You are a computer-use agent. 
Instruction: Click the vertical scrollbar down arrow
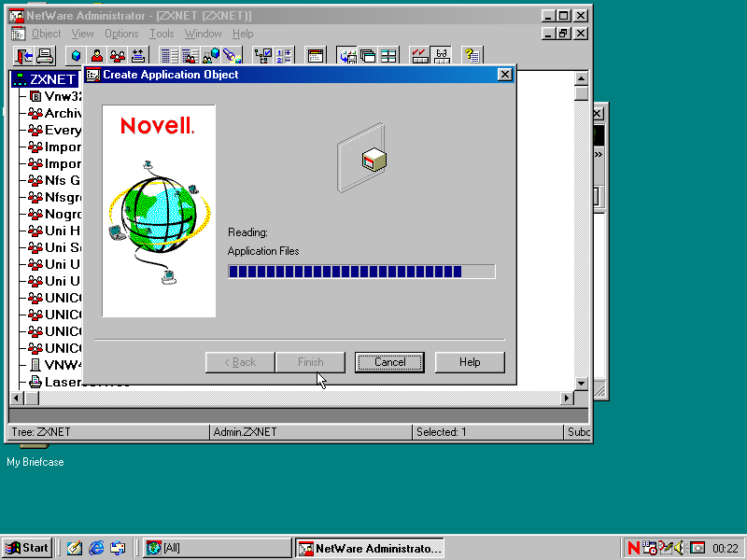tap(582, 384)
